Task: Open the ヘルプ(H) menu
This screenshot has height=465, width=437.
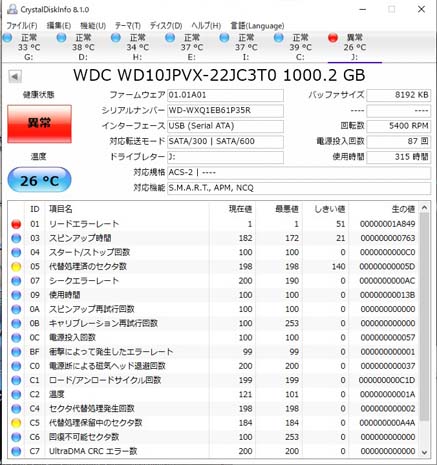Action: coord(206,26)
